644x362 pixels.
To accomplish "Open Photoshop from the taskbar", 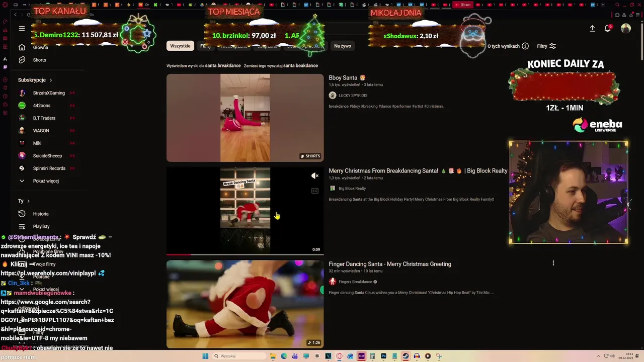I will (x=383, y=356).
